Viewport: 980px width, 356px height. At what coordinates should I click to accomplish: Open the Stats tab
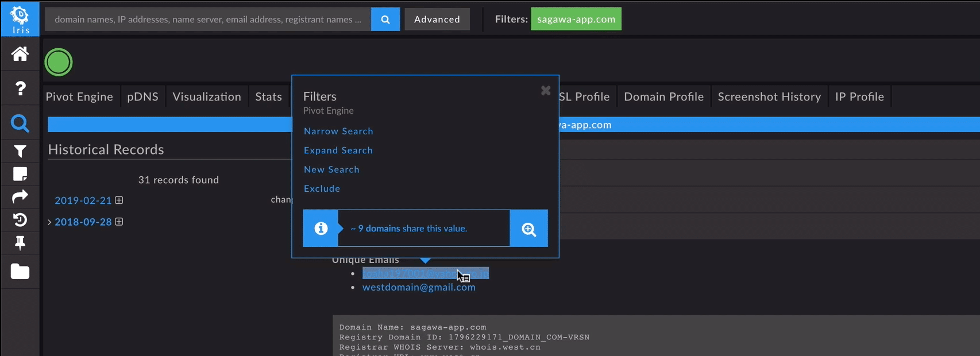[268, 96]
